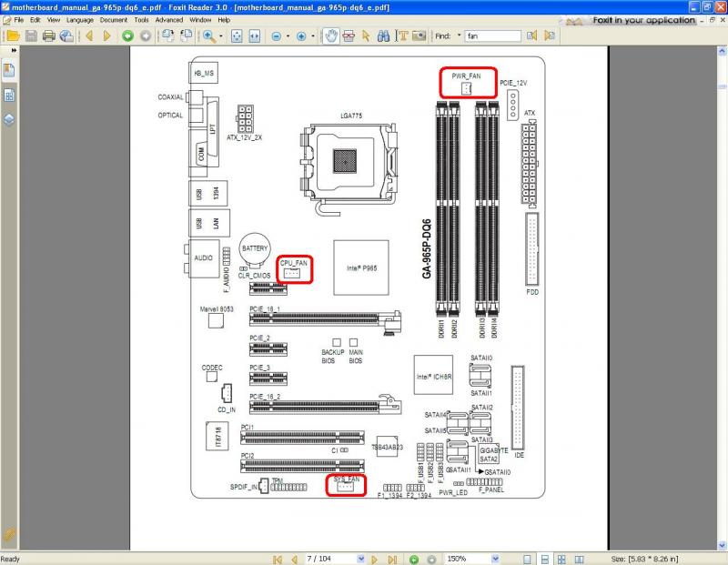
Task: Click the blue Zoom Out minus button
Action: coord(277,35)
